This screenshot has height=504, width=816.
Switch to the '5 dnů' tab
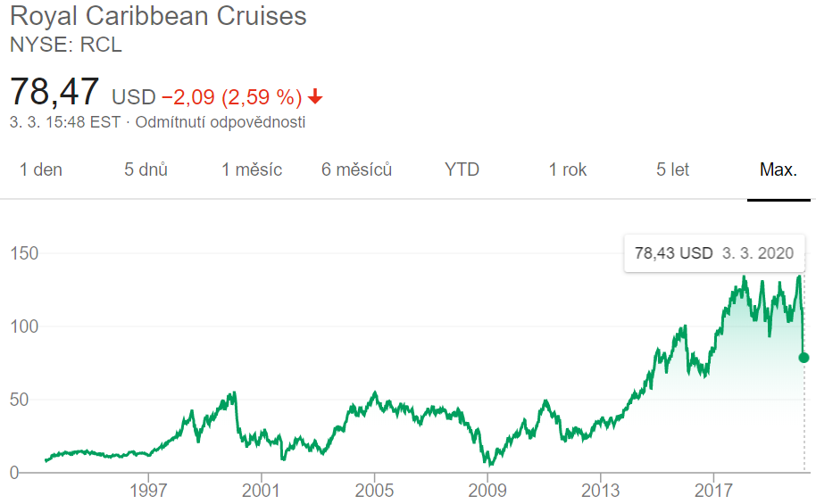coord(146,169)
